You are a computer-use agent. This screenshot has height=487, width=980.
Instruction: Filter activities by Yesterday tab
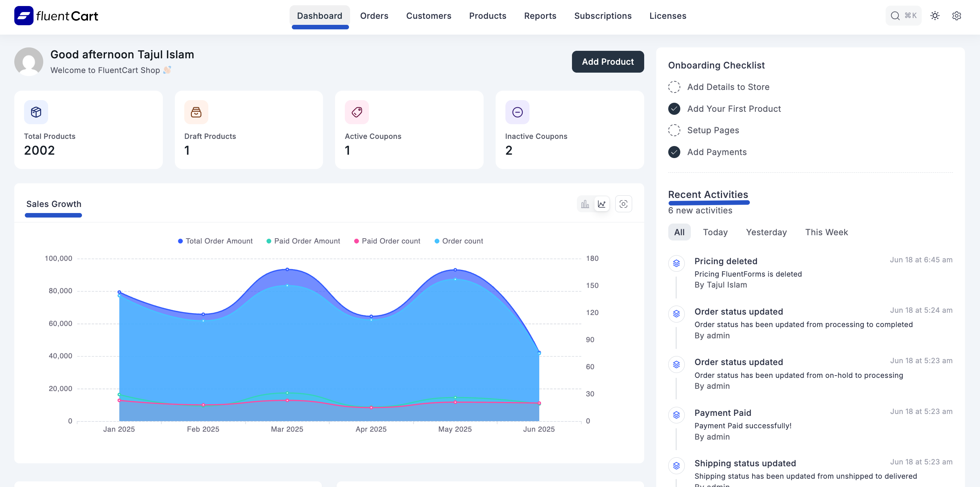click(766, 232)
